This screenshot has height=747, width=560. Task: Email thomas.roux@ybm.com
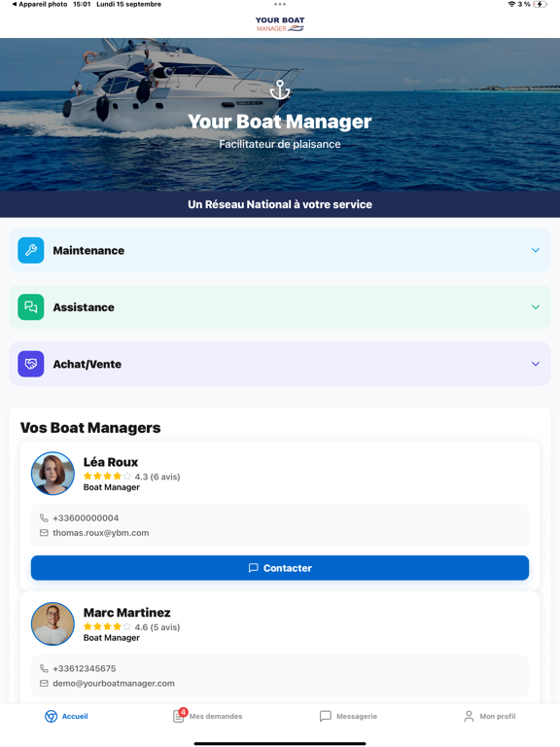tap(100, 533)
